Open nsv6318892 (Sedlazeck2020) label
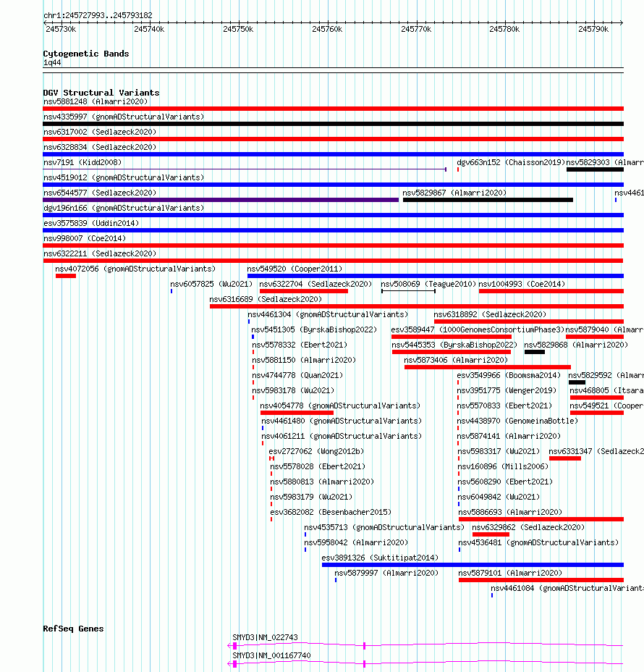Image resolution: width=644 pixels, height=672 pixels. [491, 314]
